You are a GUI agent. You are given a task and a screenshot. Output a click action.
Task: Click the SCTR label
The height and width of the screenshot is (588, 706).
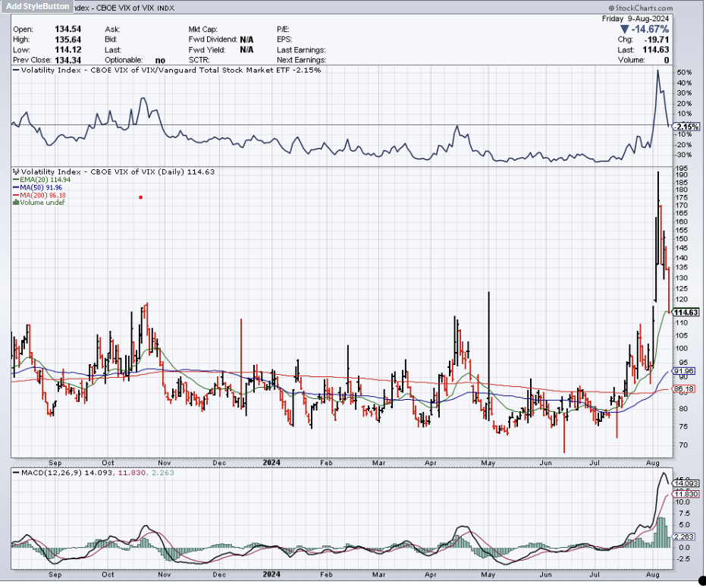point(199,60)
